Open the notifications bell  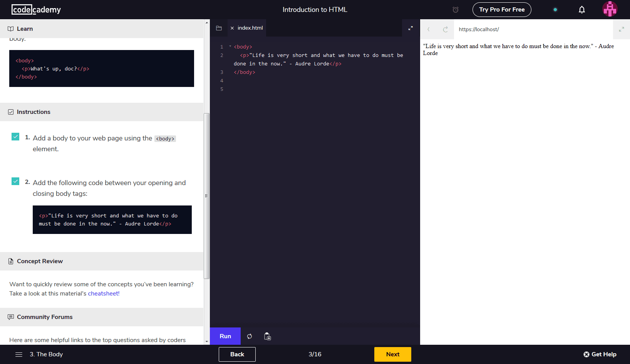pyautogui.click(x=581, y=10)
